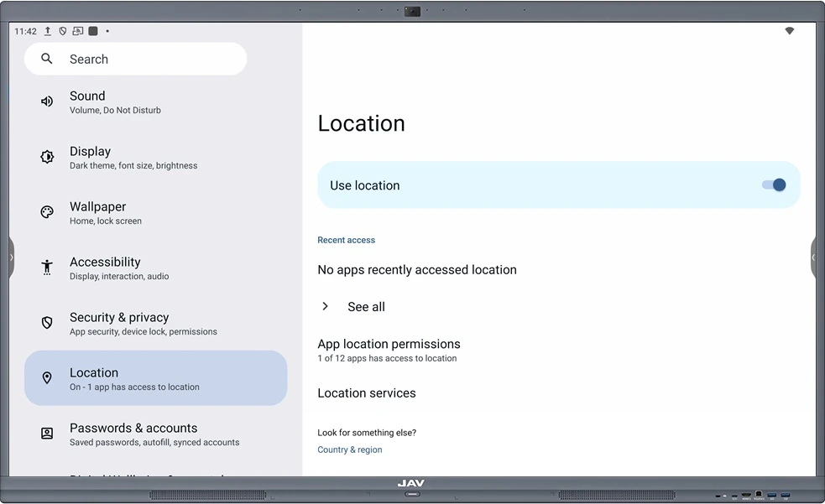This screenshot has height=504, width=825.
Task: Click the Wallpaper palette icon
Action: (47, 212)
